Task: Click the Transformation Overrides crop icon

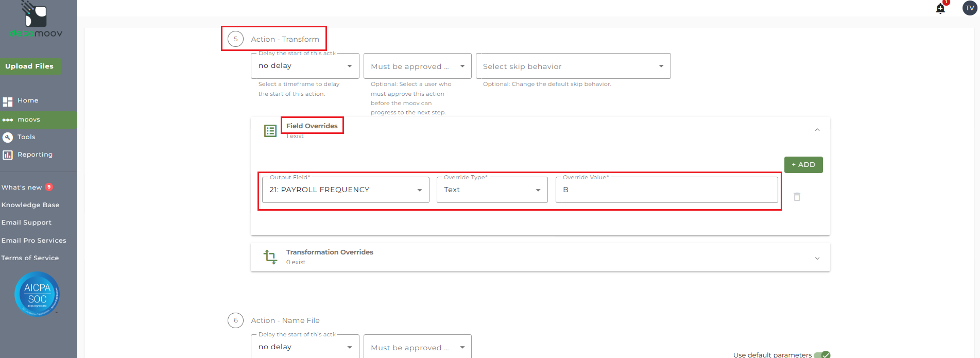Action: [270, 257]
